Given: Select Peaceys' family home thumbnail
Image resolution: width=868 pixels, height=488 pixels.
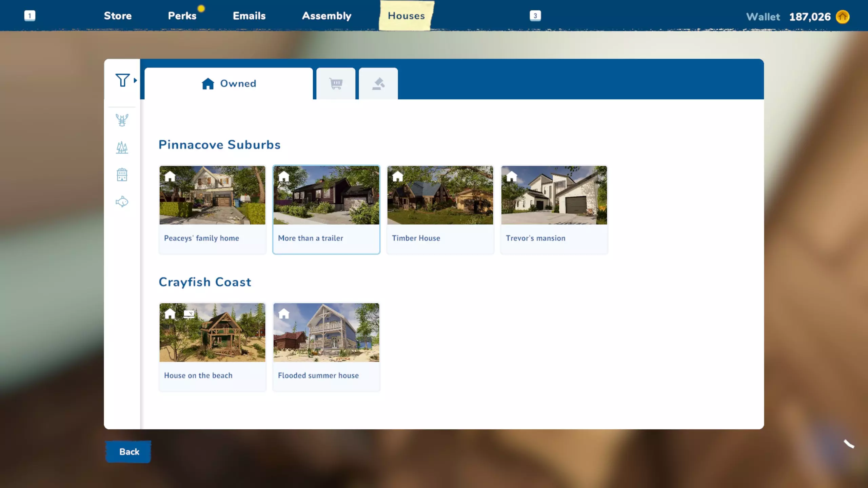Looking at the screenshot, I should (x=213, y=195).
